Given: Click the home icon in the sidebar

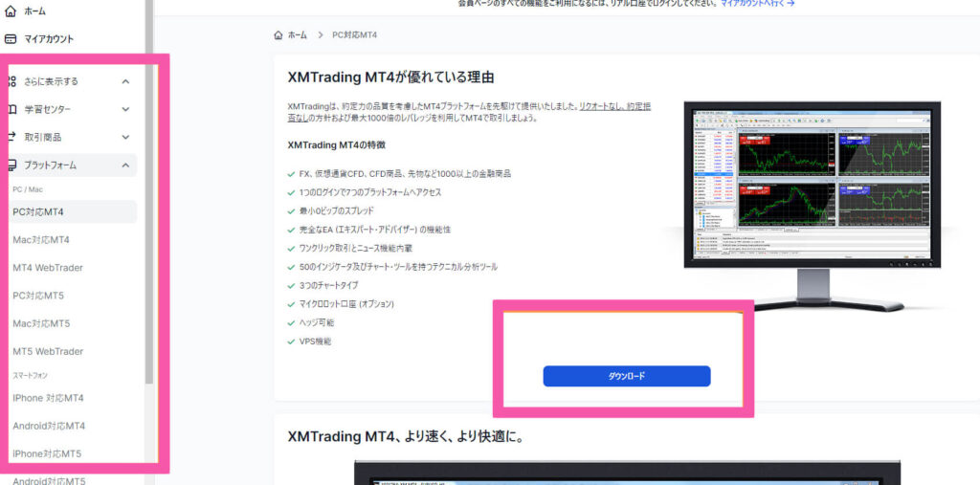Looking at the screenshot, I should (x=11, y=11).
